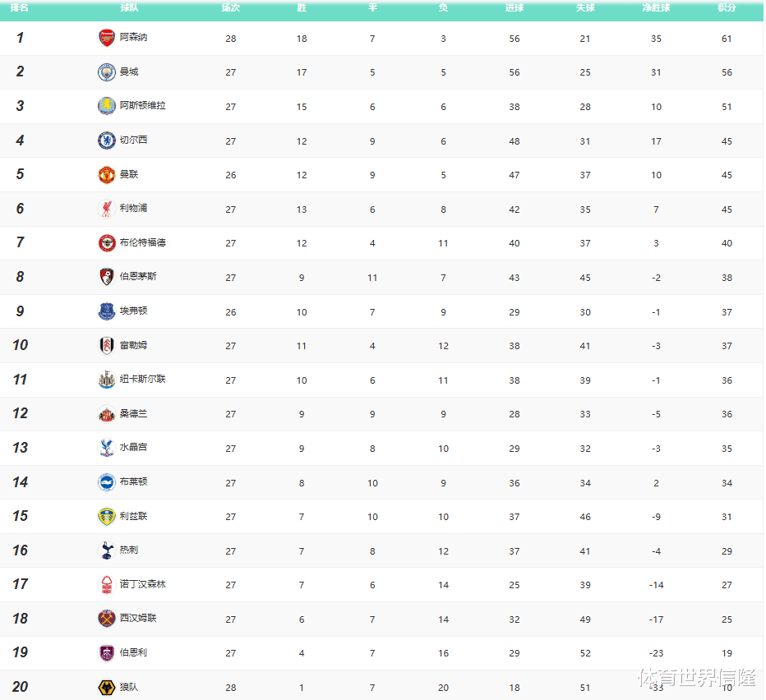This screenshot has height=700, width=766.
Task: Open the 布伦特福德 team name link
Action: click(x=143, y=243)
